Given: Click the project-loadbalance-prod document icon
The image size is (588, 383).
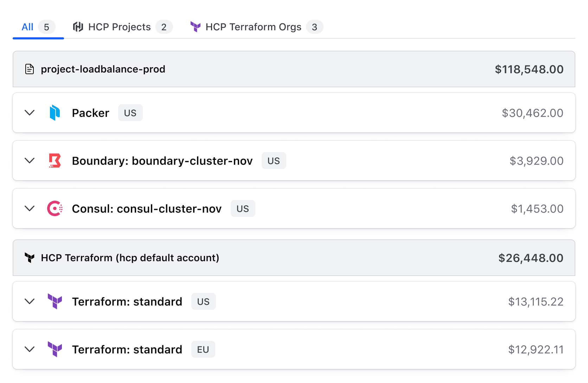Looking at the screenshot, I should pos(30,69).
